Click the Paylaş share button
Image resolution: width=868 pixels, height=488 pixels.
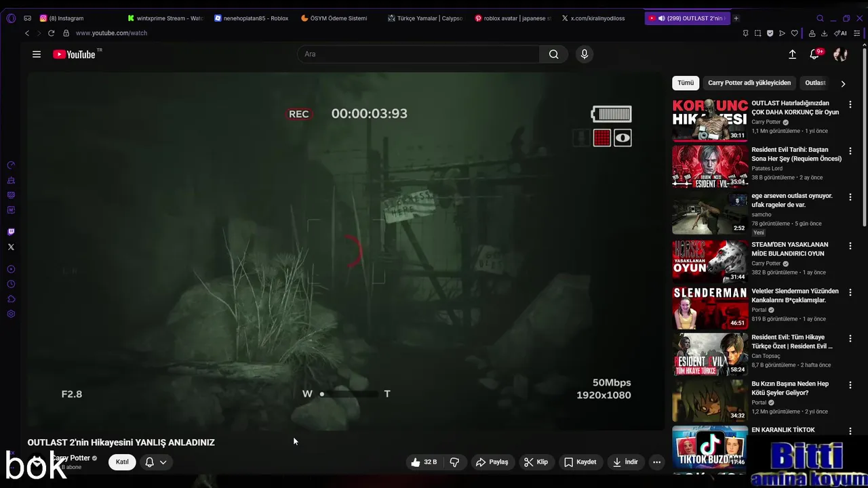click(x=492, y=462)
